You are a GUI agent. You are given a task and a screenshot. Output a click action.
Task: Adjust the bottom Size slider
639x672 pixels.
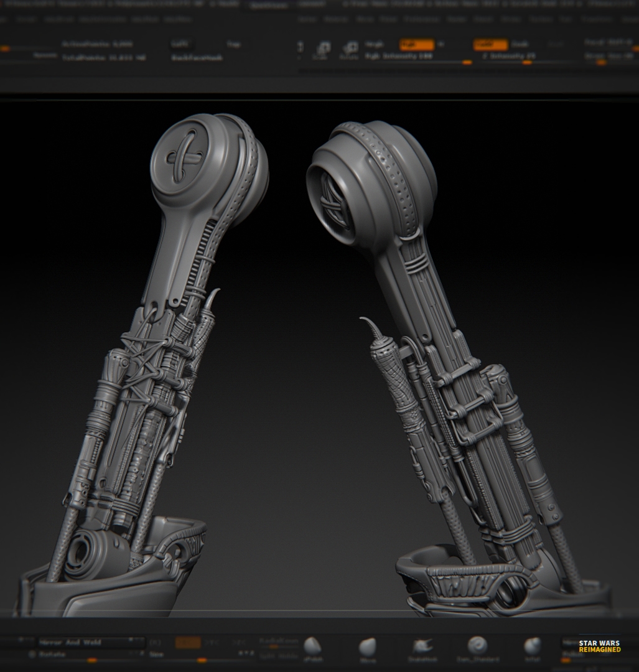(x=202, y=656)
